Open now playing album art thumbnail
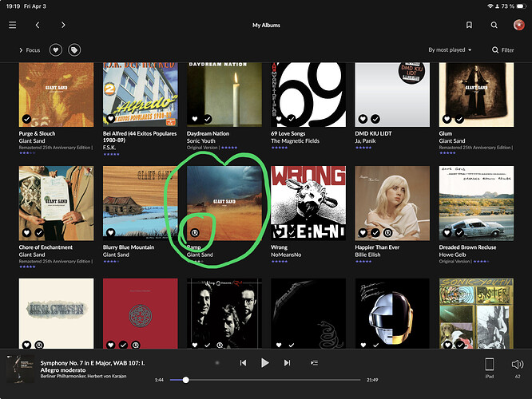Viewport: 532px width, 399px height. coord(20,369)
